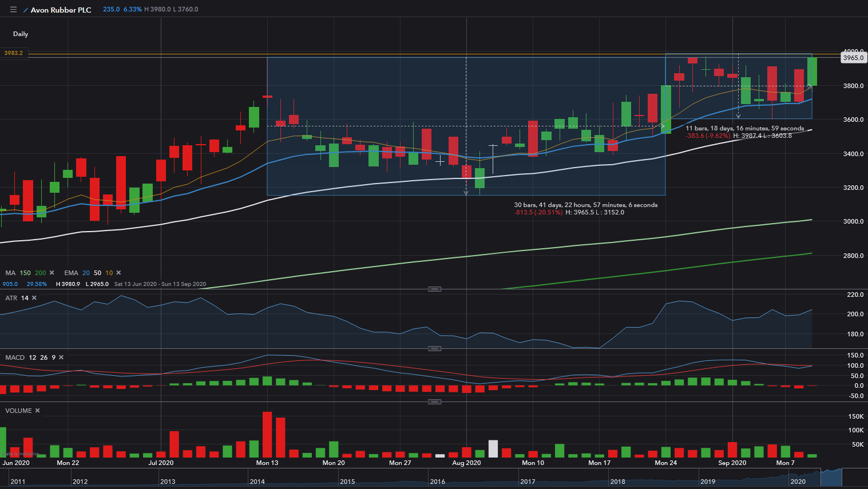Grab the handle between ATR and MACD panels
This screenshot has width=868, height=489.
pos(435,348)
